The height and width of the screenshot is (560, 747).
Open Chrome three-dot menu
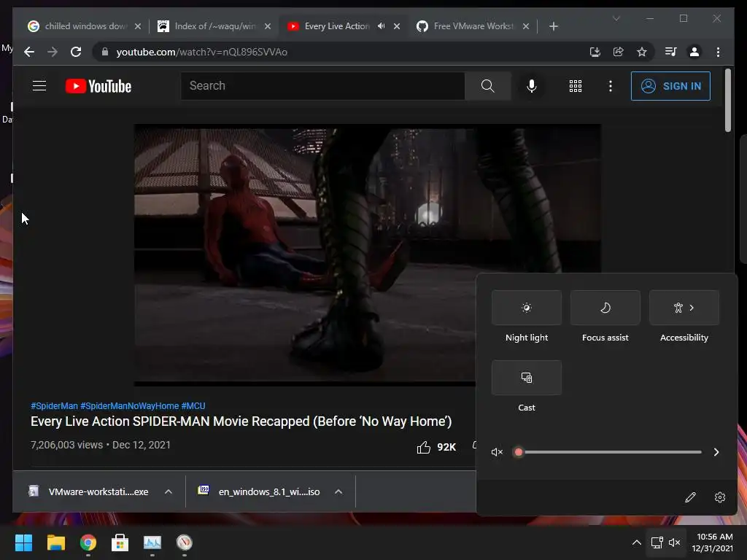718,52
